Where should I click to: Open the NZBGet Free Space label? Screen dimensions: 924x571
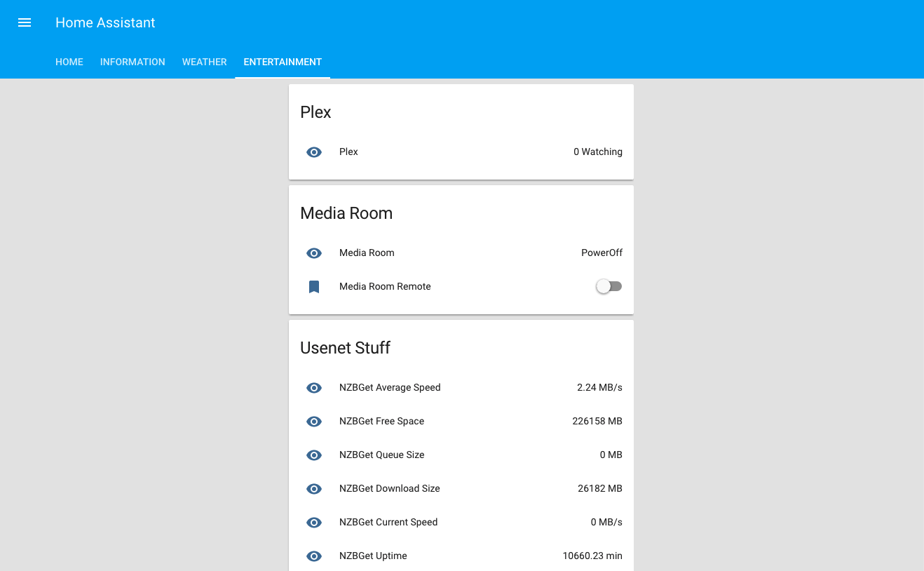(381, 421)
